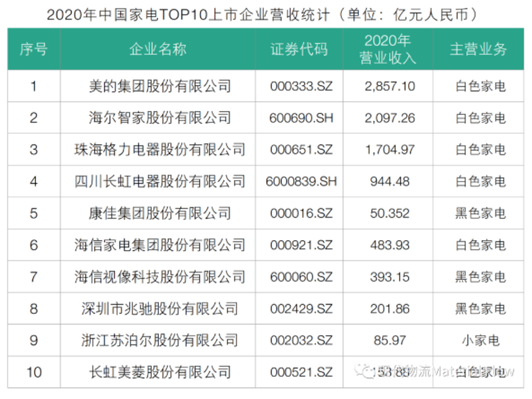Click 黑色家电 in the 深圳市兆驰 row

pyautogui.click(x=481, y=309)
